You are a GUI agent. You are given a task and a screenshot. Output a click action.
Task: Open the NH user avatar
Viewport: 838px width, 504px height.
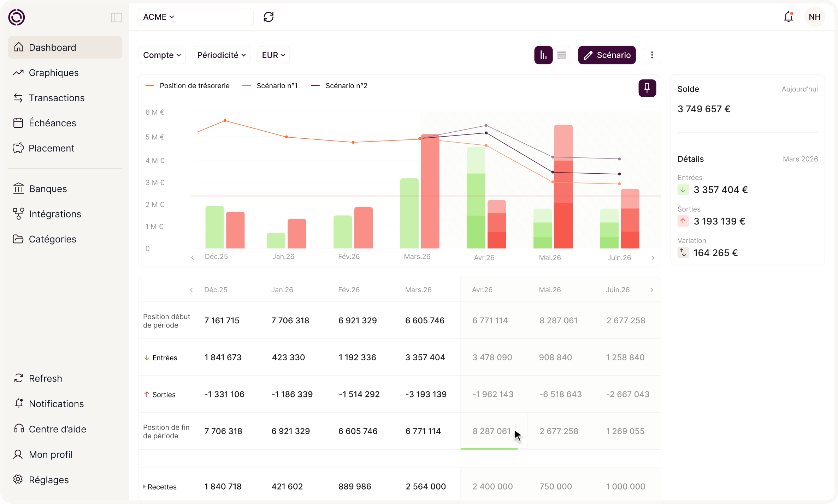(x=814, y=17)
